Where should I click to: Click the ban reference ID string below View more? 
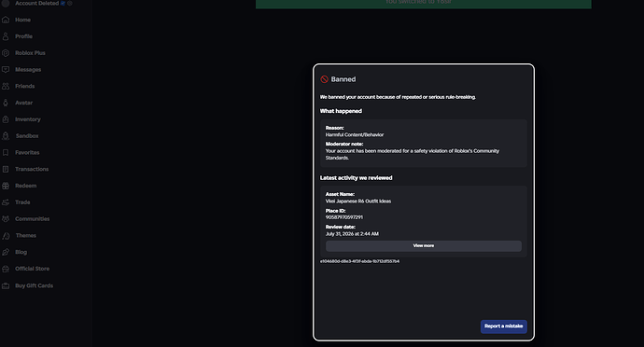pyautogui.click(x=359, y=261)
